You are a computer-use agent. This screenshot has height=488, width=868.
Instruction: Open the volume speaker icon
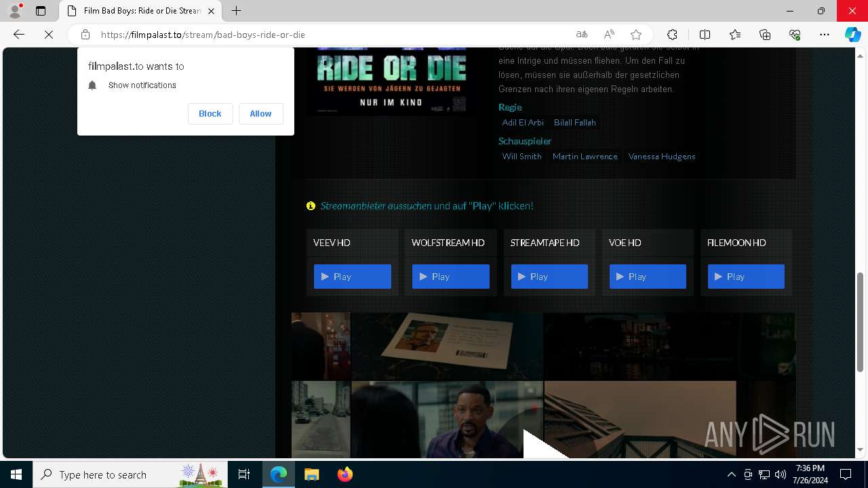[781, 474]
